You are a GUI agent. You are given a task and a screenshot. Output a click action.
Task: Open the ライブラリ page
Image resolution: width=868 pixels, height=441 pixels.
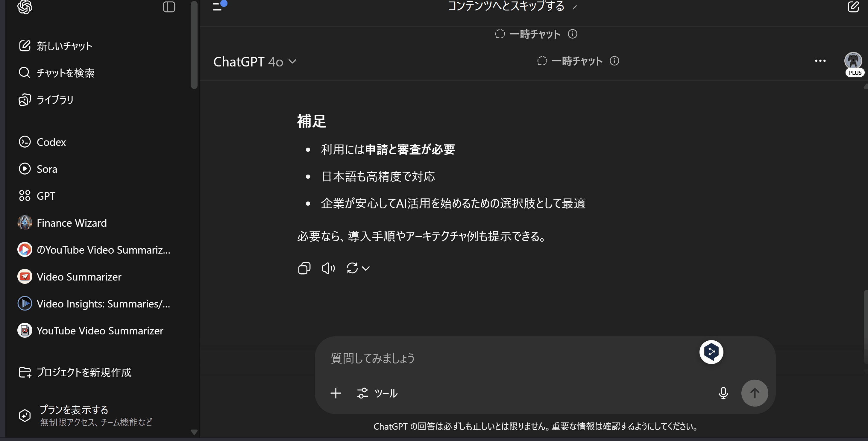46,100
